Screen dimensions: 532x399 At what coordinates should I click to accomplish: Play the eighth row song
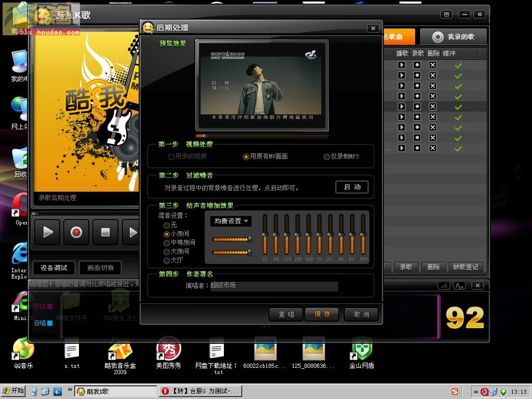tap(402, 138)
